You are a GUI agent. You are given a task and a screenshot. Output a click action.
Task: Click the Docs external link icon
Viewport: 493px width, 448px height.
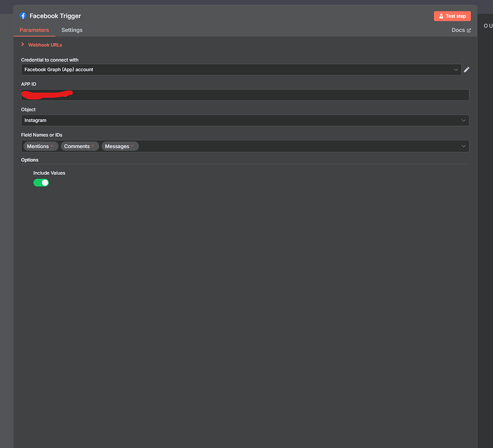point(468,30)
